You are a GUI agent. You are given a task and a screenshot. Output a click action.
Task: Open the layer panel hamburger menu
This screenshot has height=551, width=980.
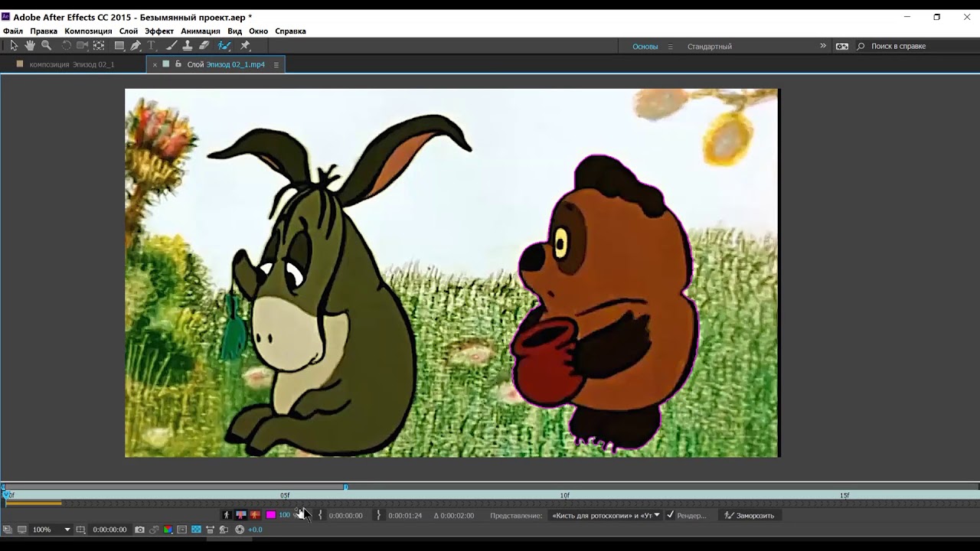tap(276, 65)
